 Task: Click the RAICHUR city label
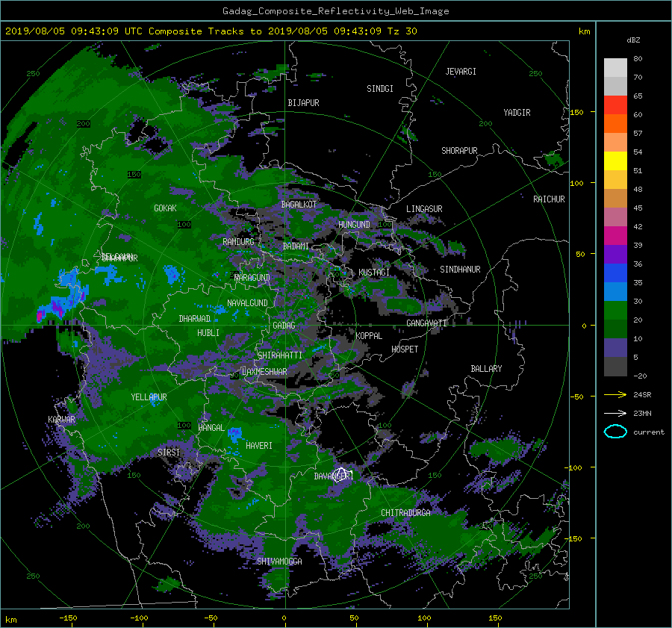pyautogui.click(x=549, y=199)
